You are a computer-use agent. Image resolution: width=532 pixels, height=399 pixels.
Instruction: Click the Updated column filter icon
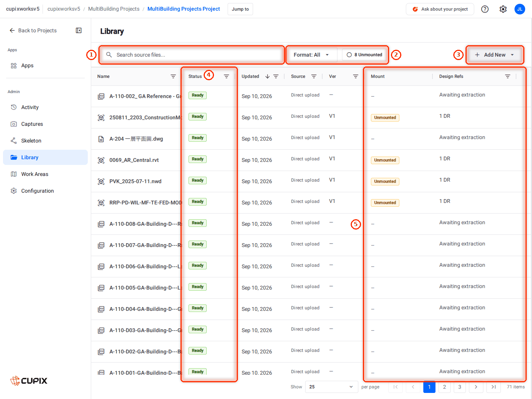pyautogui.click(x=276, y=76)
